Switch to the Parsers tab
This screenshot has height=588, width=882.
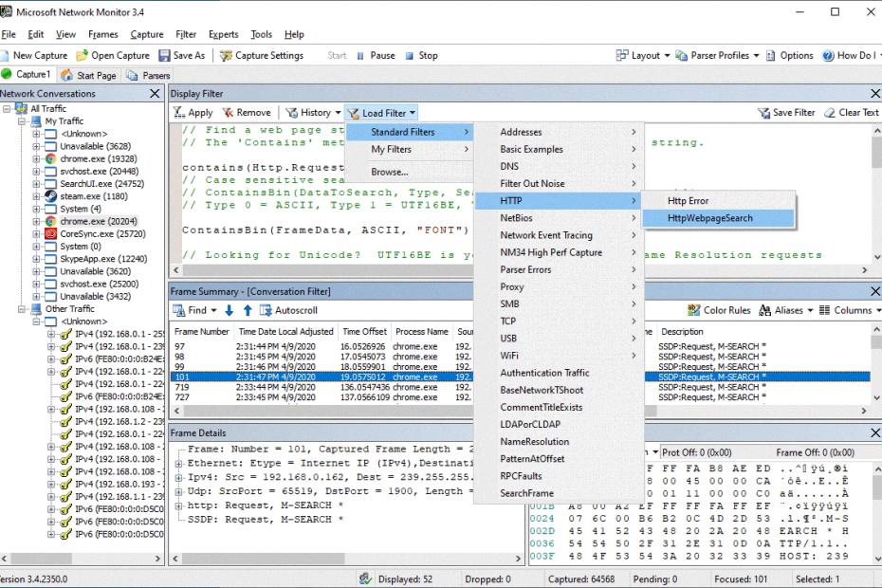[149, 75]
